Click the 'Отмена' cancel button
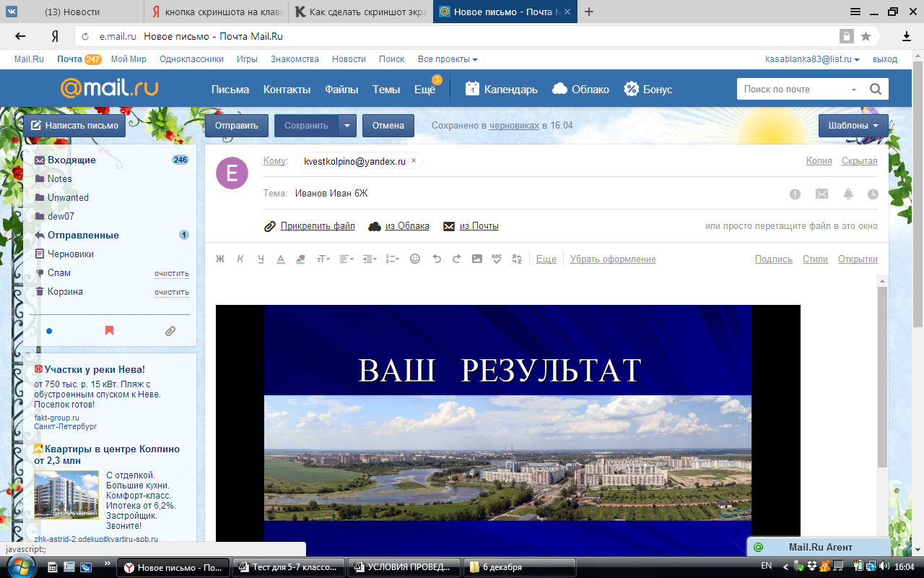 [x=388, y=126]
